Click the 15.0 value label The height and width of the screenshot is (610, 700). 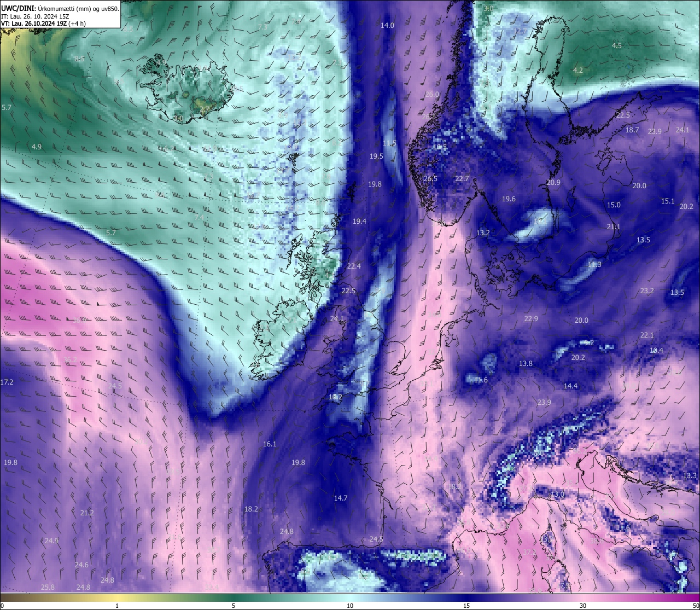pos(614,205)
